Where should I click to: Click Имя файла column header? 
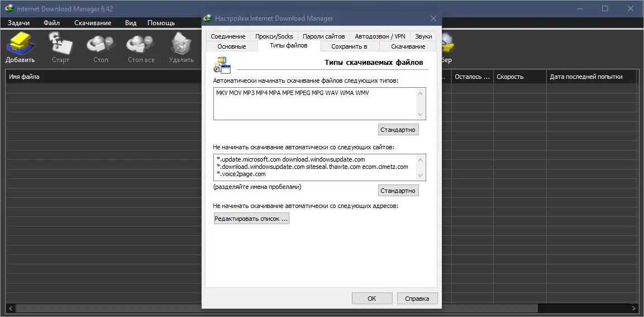[103, 77]
